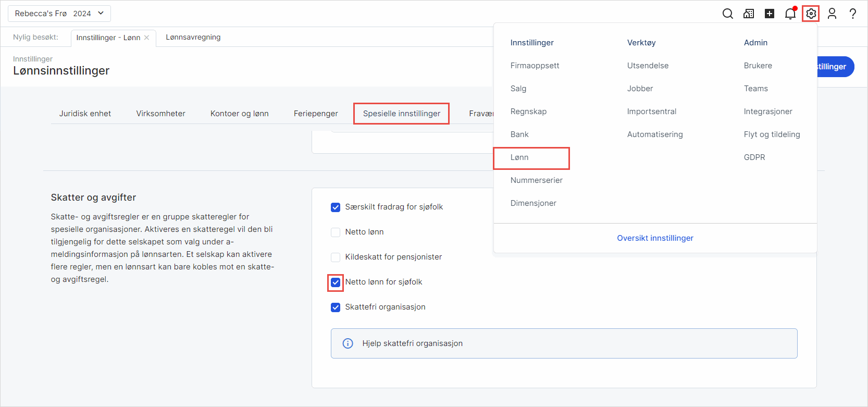The width and height of the screenshot is (868, 407).
Task: Expand the Hjelp skattefri organisasjon panel
Action: pos(564,343)
